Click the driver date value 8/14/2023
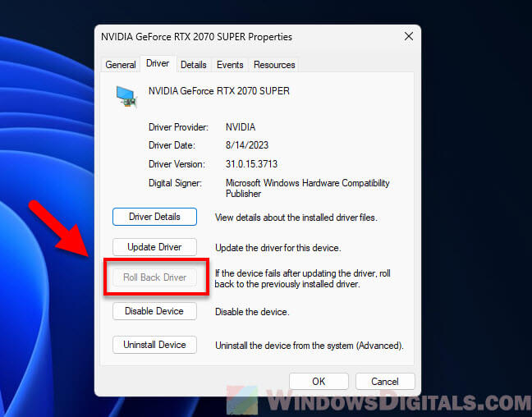532x417 pixels. click(245, 145)
